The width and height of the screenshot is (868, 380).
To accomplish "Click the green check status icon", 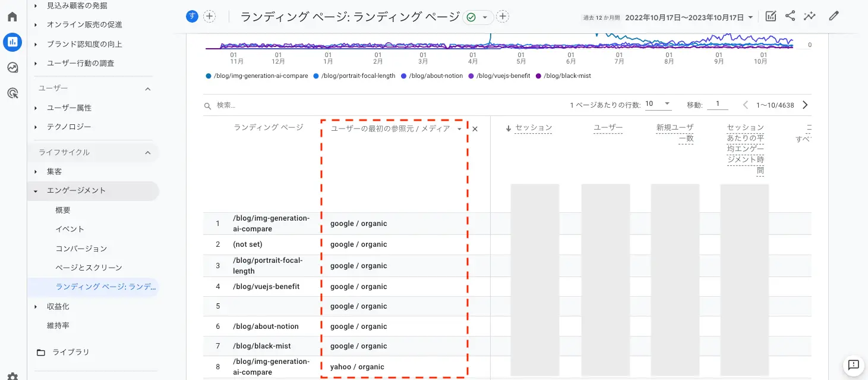I will 471,17.
